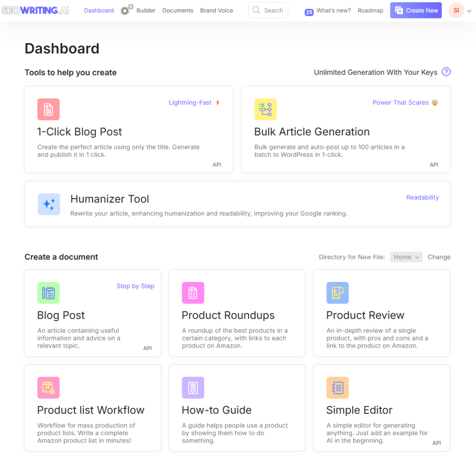Click the Humanizer Tool sparkles icon
This screenshot has width=476, height=469.
(48, 204)
